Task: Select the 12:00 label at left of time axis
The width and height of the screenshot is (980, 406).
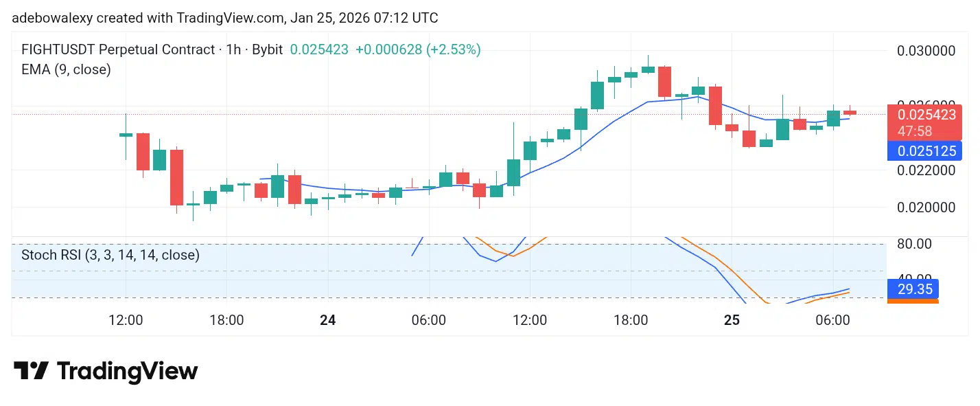Action: coord(126,320)
